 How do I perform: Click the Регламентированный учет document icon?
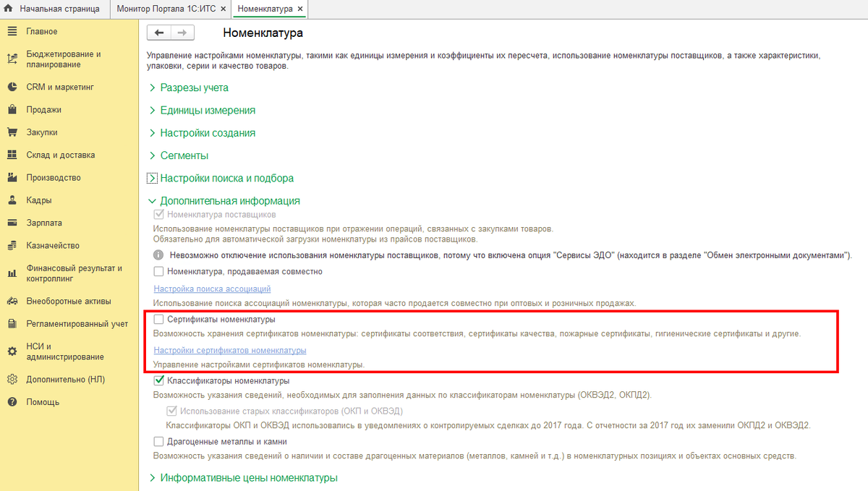pyautogui.click(x=12, y=323)
